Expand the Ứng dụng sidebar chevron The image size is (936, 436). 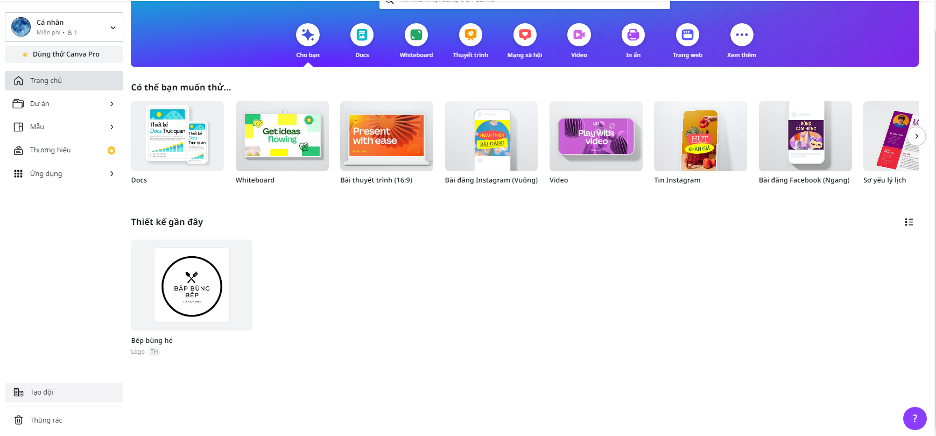point(112,174)
